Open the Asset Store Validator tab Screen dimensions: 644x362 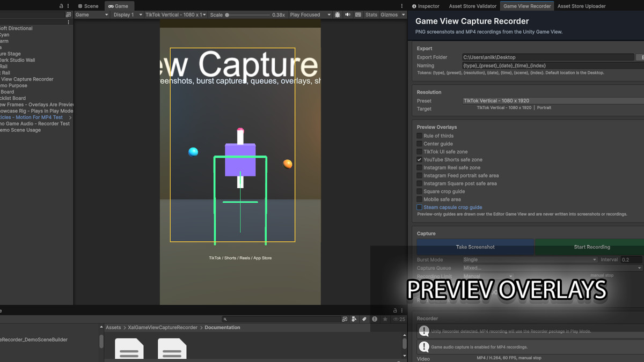coord(472,6)
